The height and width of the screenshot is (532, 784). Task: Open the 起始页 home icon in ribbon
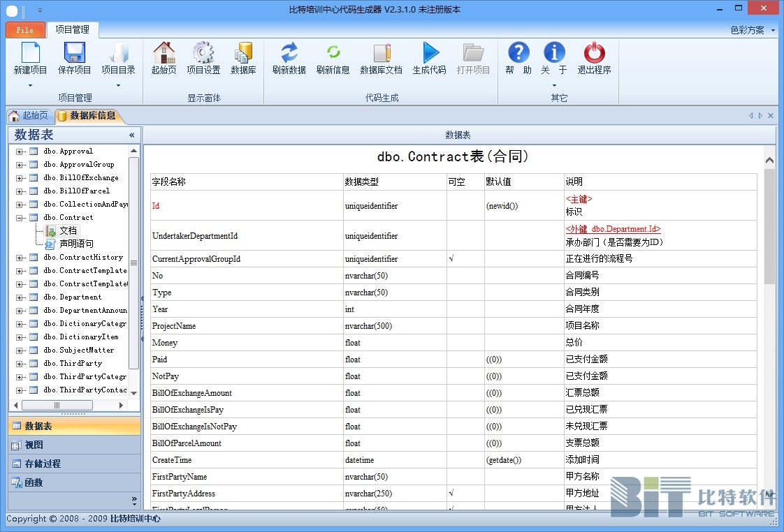click(x=164, y=53)
